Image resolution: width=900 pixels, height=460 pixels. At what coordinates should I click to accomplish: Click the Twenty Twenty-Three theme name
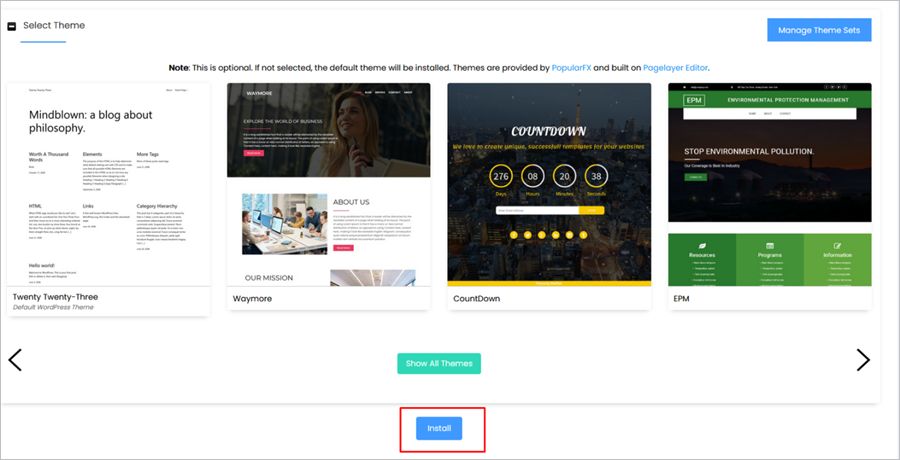point(55,297)
